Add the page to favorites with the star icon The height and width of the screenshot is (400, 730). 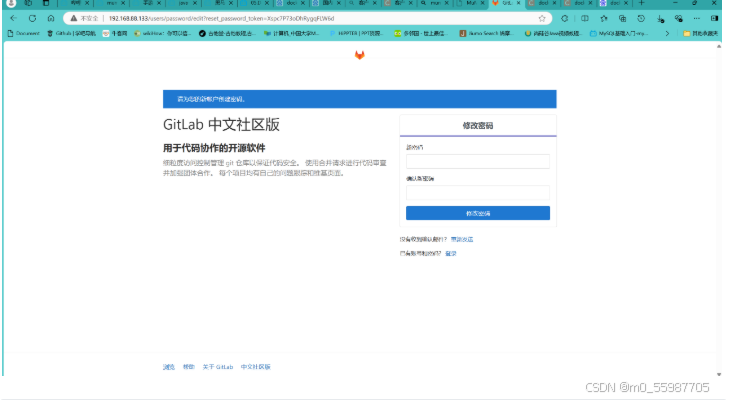tap(542, 19)
